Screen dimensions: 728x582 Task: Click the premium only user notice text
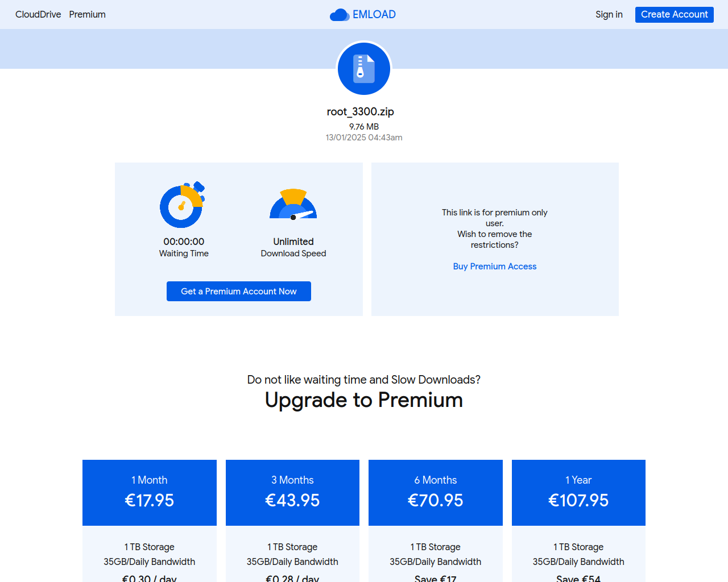[x=495, y=228]
